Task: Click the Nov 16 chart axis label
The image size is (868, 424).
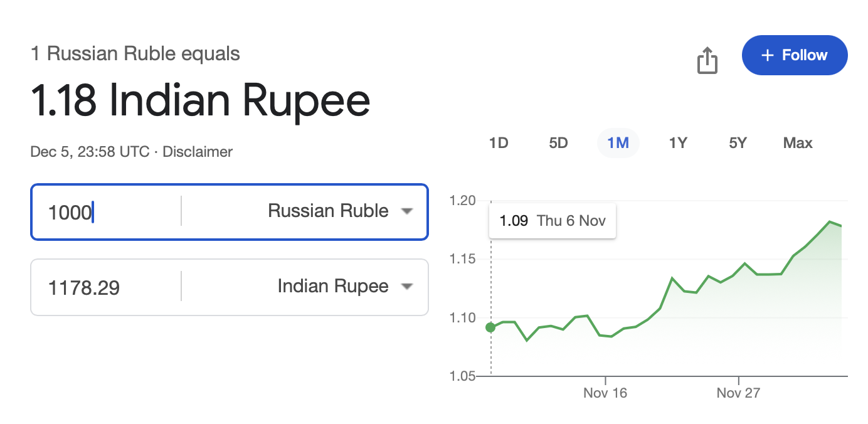Action: [x=605, y=393]
